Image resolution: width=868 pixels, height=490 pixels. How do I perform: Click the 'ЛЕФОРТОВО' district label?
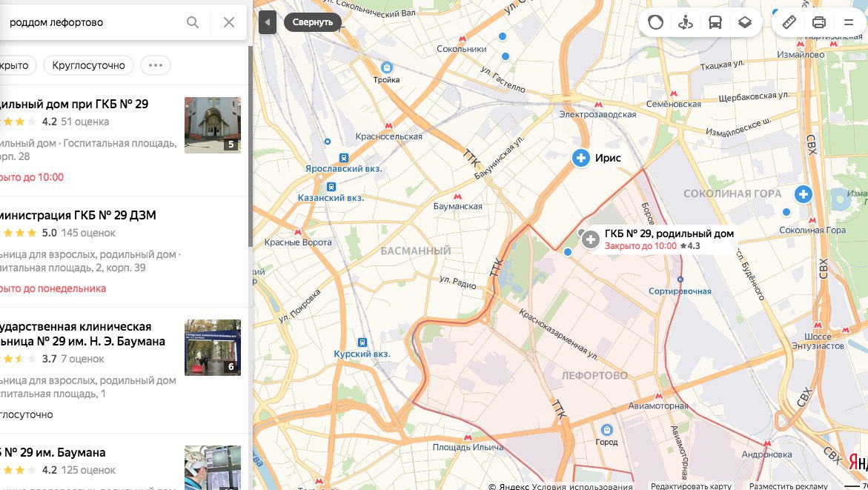click(594, 375)
